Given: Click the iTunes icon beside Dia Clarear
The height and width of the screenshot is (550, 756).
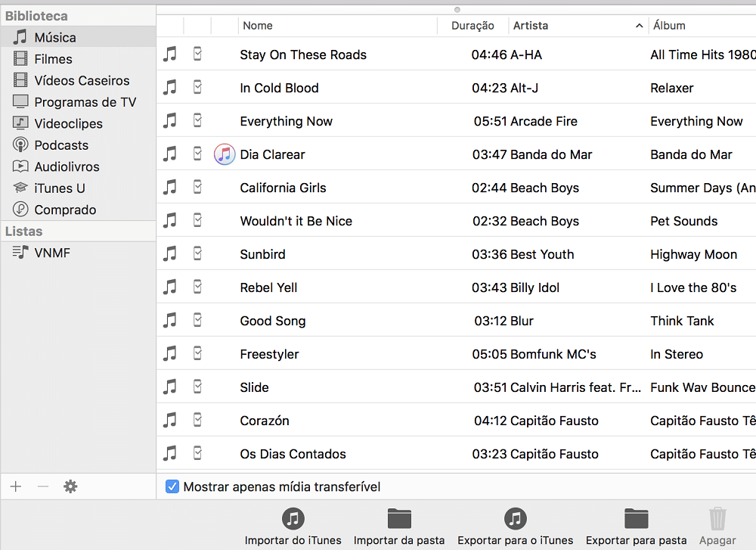Looking at the screenshot, I should (225, 154).
